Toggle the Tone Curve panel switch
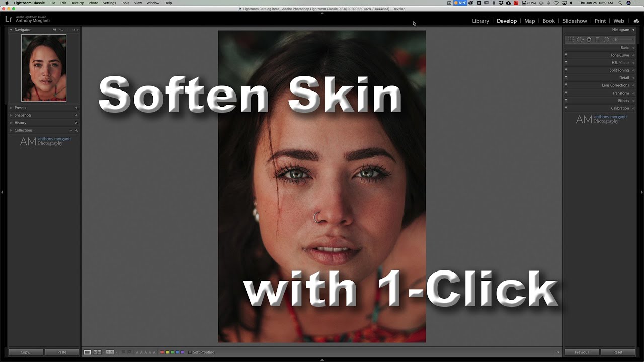This screenshot has width=644, height=362. tap(566, 55)
